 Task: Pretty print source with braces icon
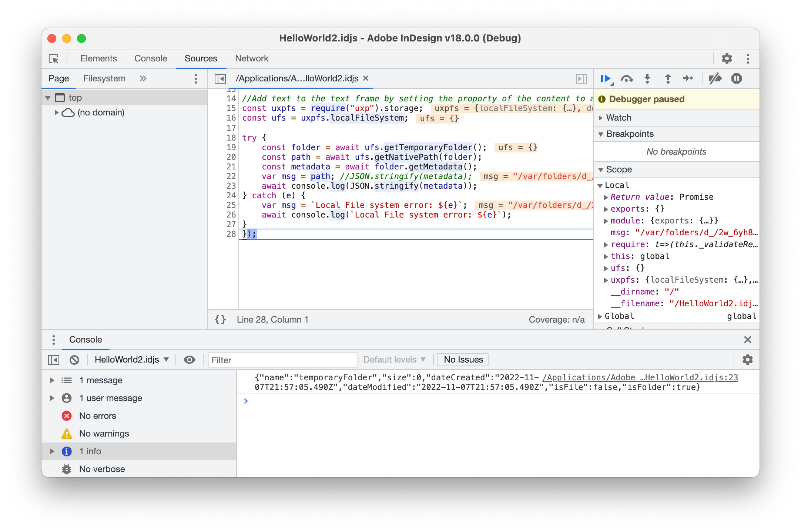click(220, 320)
